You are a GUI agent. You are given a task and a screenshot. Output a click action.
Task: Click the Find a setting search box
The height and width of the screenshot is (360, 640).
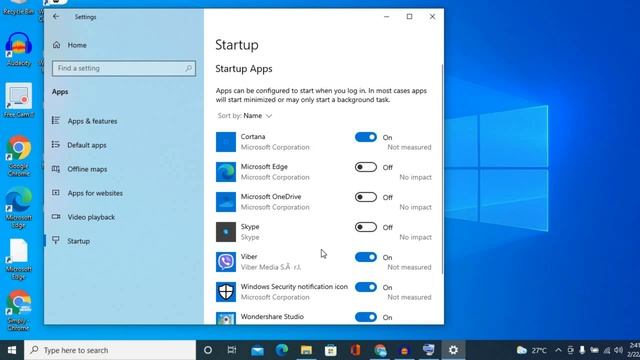point(124,68)
